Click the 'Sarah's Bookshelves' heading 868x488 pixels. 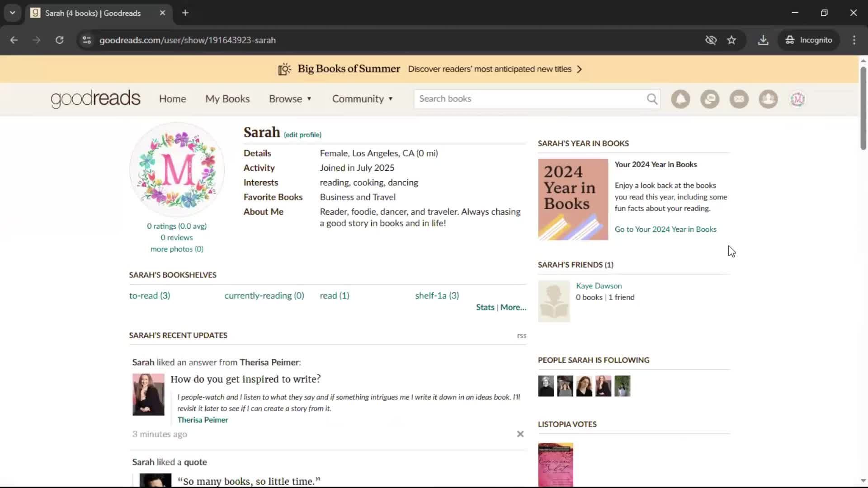[x=173, y=275]
